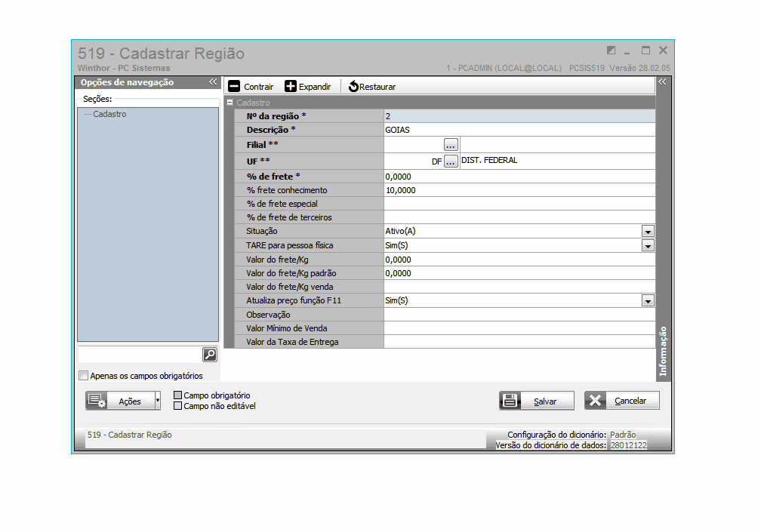The height and width of the screenshot is (532, 761).
Task: Click the Filial code input field
Action: pyautogui.click(x=414, y=145)
